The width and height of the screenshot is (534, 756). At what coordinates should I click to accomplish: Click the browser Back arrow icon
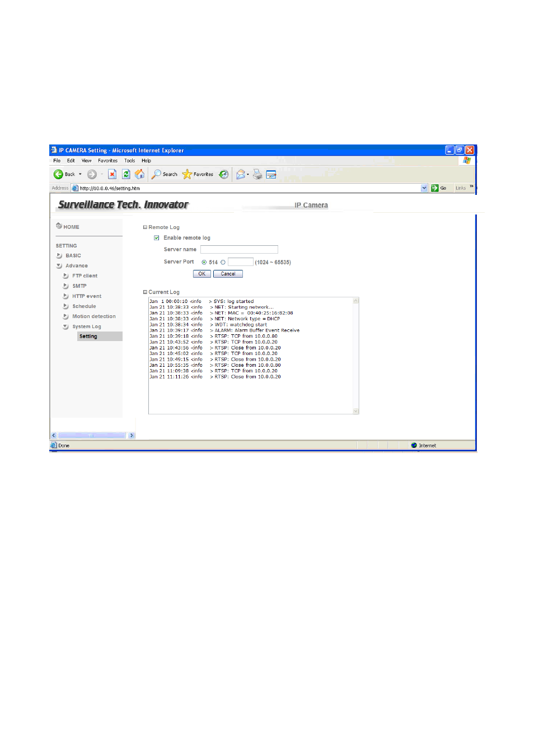pyautogui.click(x=58, y=174)
